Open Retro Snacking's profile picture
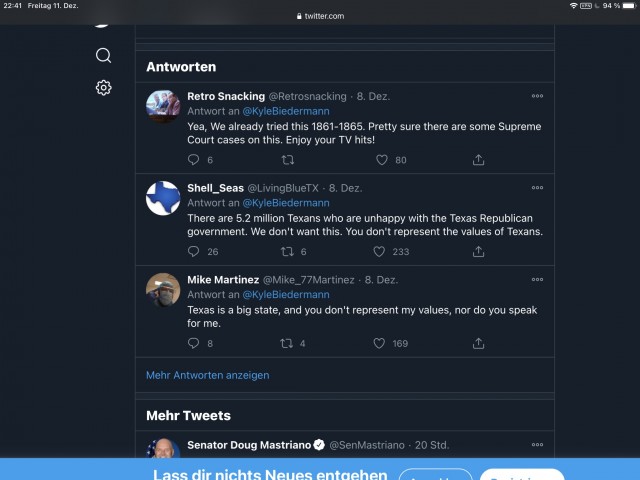This screenshot has width=640, height=480. coord(163,106)
